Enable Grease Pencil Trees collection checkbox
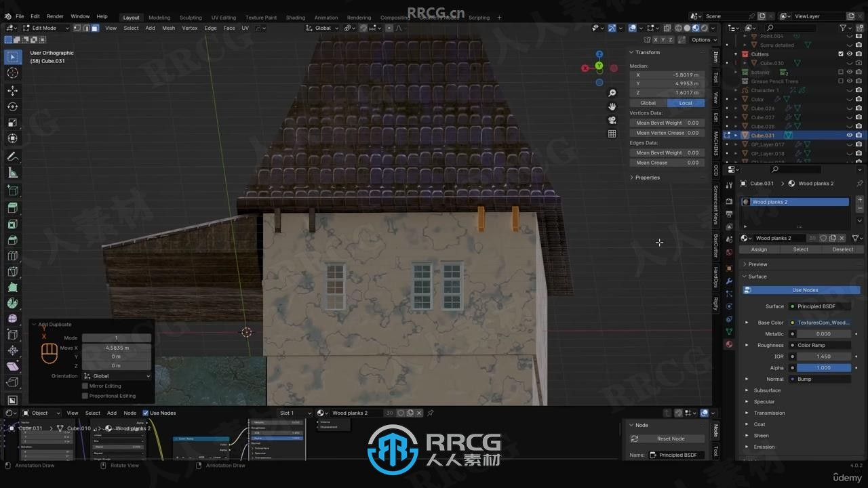The width and height of the screenshot is (868, 488). coord(841,81)
